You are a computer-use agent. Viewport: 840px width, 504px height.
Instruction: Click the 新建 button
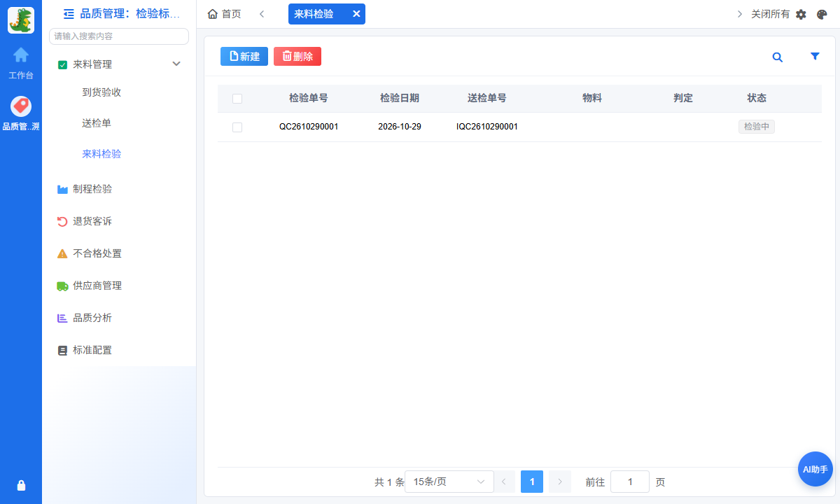click(x=244, y=57)
